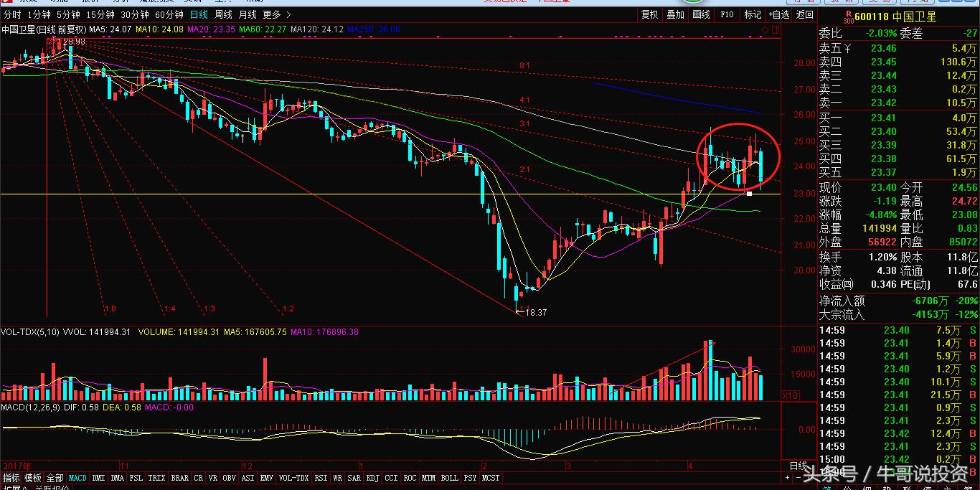Image resolution: width=980 pixels, height=490 pixels.
Task: Select the 60分钟 period
Action: point(169,15)
